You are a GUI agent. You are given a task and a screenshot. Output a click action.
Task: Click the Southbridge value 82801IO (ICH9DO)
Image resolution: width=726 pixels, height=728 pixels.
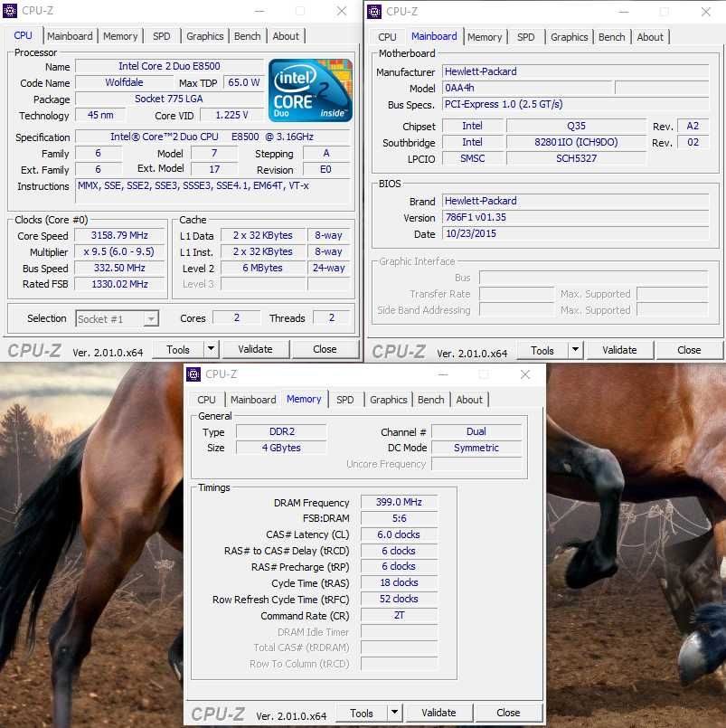coord(576,142)
